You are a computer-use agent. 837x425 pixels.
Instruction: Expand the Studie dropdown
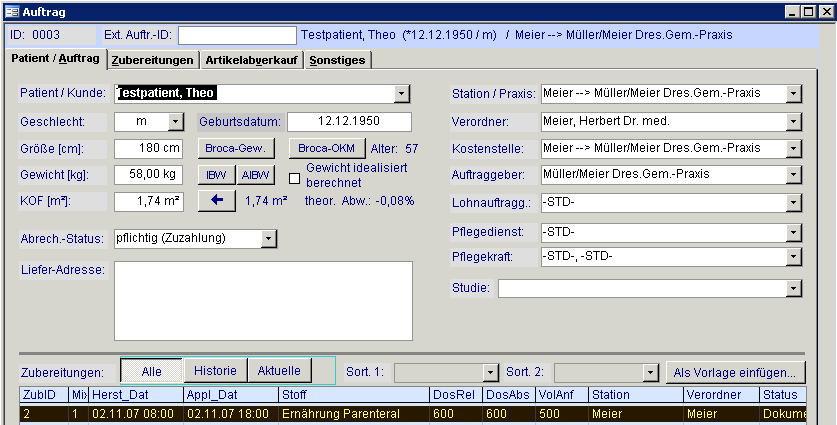[x=794, y=289]
